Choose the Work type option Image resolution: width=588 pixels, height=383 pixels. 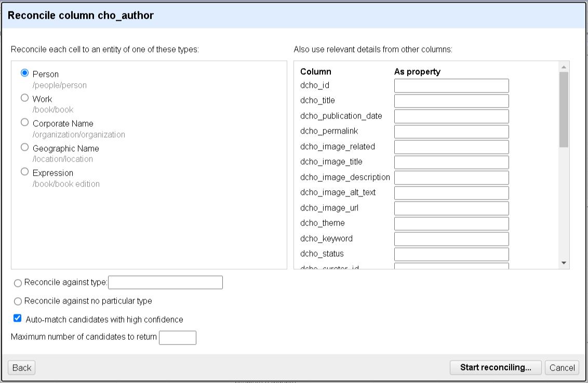click(x=24, y=98)
